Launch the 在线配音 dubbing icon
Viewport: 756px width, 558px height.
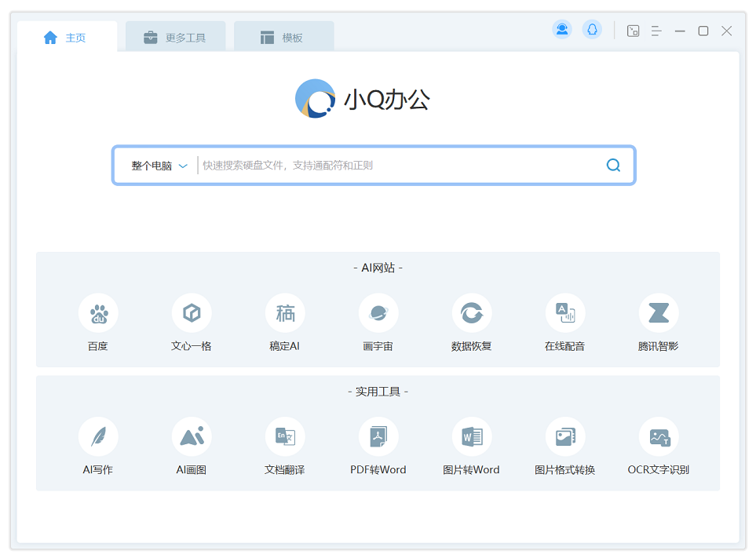coord(565,313)
